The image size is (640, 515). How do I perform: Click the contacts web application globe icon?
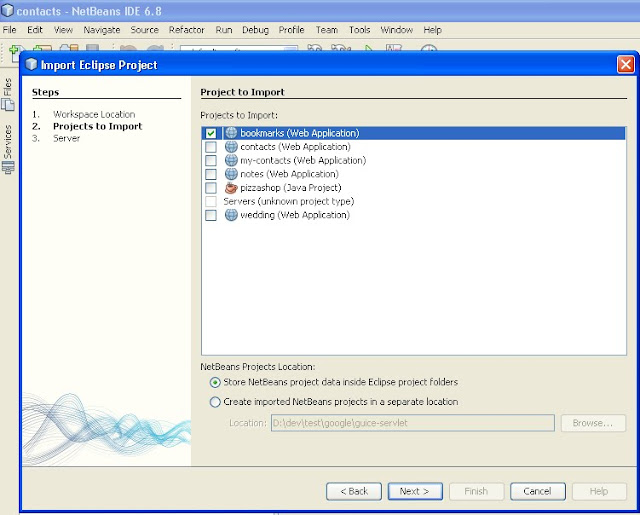click(x=231, y=147)
